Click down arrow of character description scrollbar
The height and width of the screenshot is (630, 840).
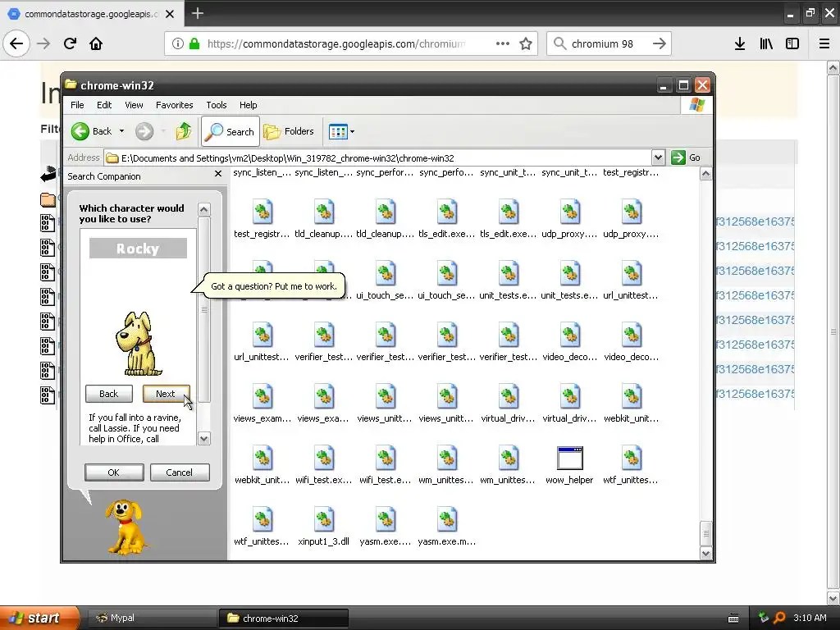(204, 439)
